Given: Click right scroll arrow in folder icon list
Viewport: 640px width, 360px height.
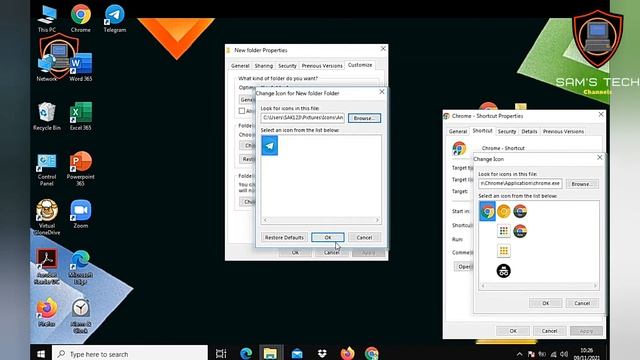Looking at the screenshot, I should [378, 220].
